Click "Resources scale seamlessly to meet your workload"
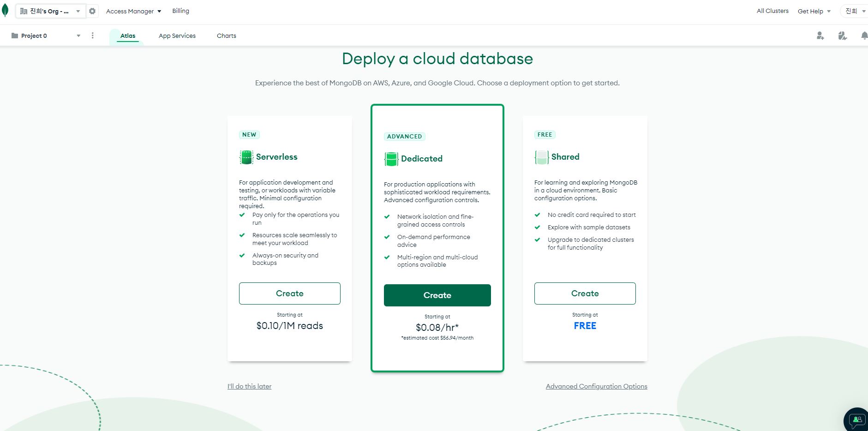The width and height of the screenshot is (868, 431). click(x=294, y=239)
